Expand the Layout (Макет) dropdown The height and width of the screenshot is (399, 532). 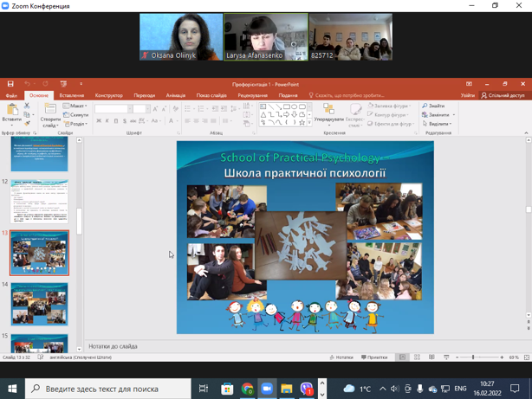[76, 106]
